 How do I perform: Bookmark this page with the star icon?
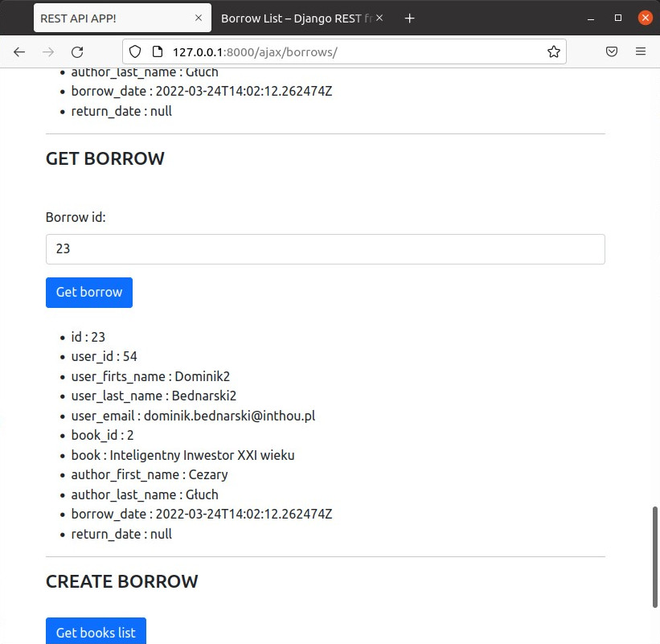(x=553, y=51)
